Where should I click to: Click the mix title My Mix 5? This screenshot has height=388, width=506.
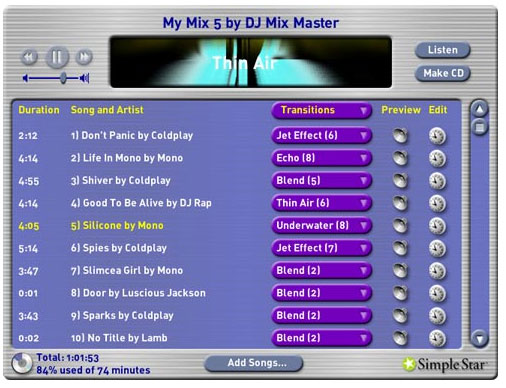tap(251, 23)
